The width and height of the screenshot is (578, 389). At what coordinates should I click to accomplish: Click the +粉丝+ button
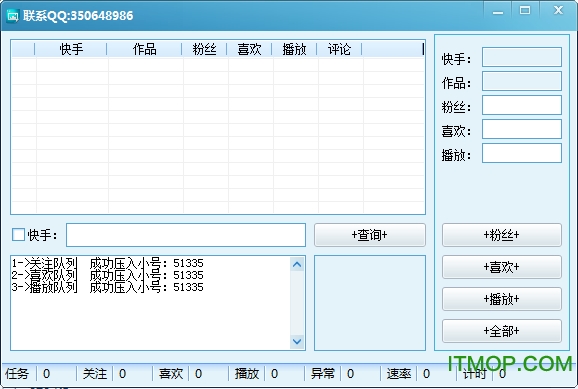tap(502, 235)
